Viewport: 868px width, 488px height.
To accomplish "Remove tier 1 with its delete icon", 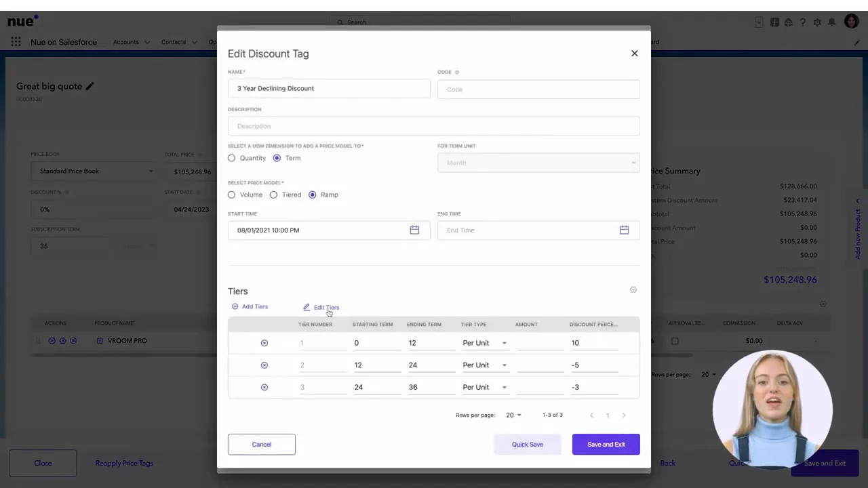I will [x=264, y=343].
